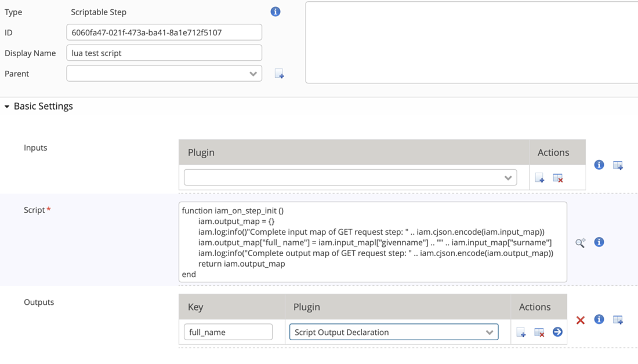This screenshot has width=638, height=364.
Task: Open the script editor magnifier icon
Action: pyautogui.click(x=580, y=243)
